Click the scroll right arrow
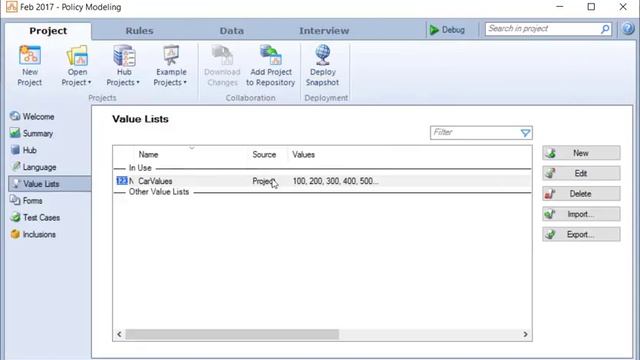 click(525, 334)
